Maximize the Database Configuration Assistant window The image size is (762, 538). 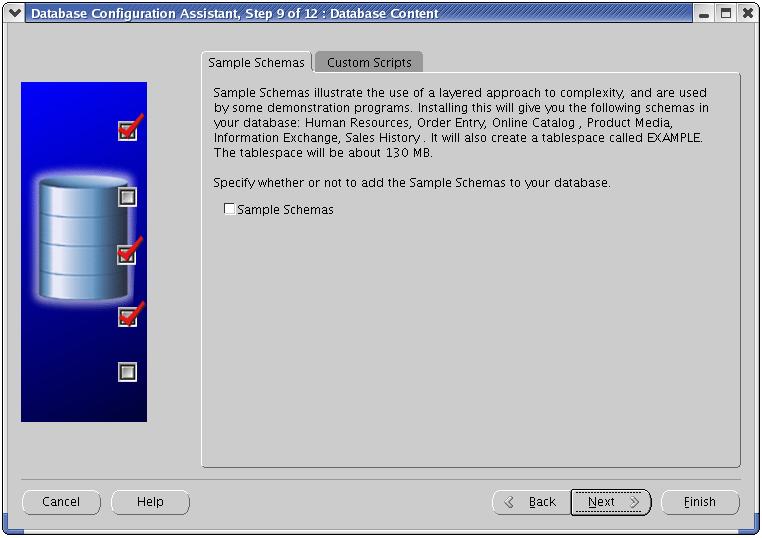pyautogui.click(x=726, y=14)
